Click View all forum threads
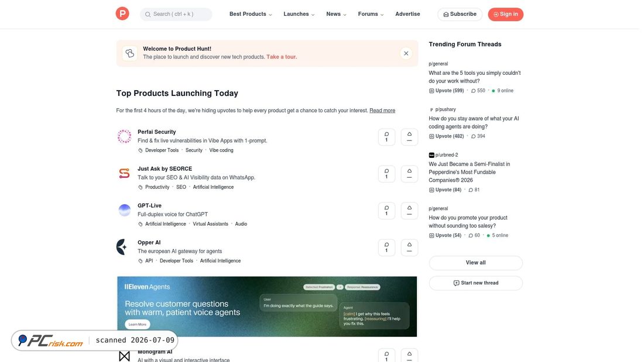The height and width of the screenshot is (362, 644). pyautogui.click(x=475, y=263)
